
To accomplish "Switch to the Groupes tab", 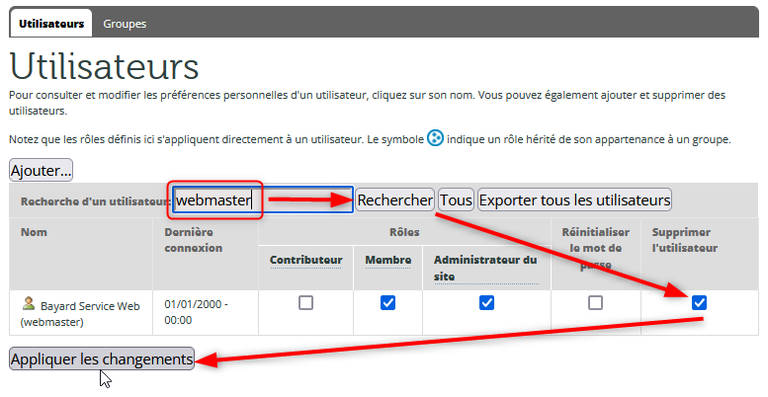I will click(124, 23).
